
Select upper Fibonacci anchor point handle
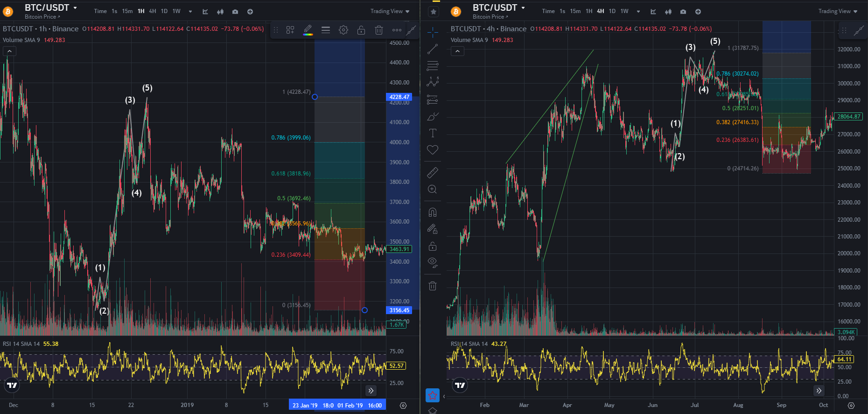click(x=315, y=97)
